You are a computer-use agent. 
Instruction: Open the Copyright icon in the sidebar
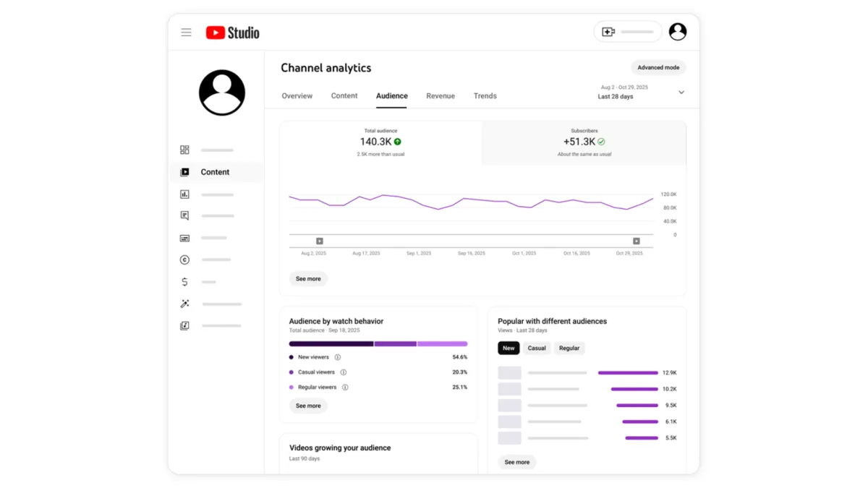click(x=184, y=260)
